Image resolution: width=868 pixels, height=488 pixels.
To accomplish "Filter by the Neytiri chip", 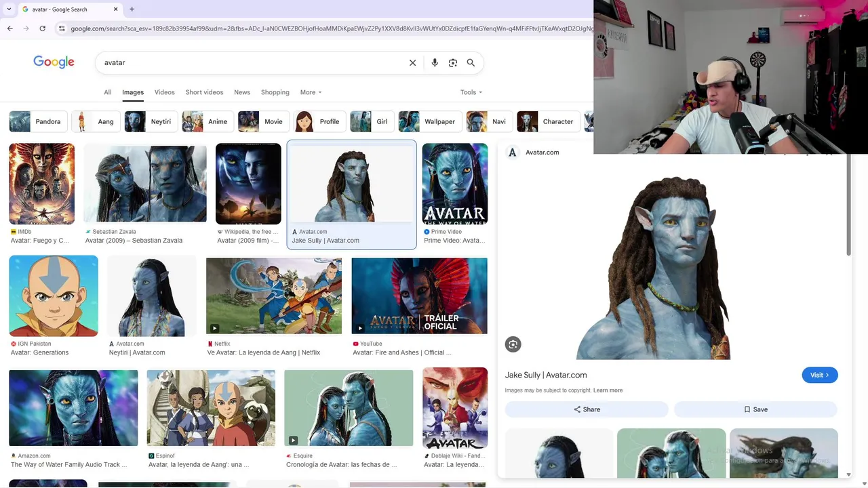I will 151,121.
